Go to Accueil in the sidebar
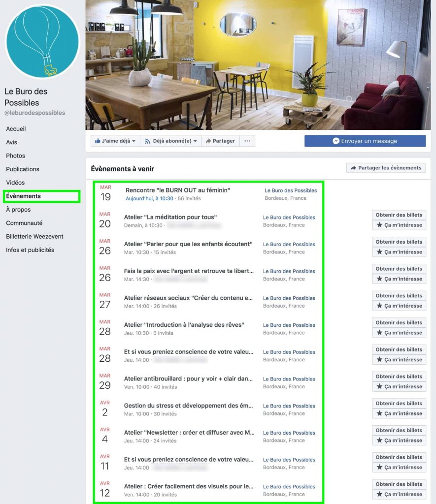This screenshot has width=436, height=504. [16, 128]
